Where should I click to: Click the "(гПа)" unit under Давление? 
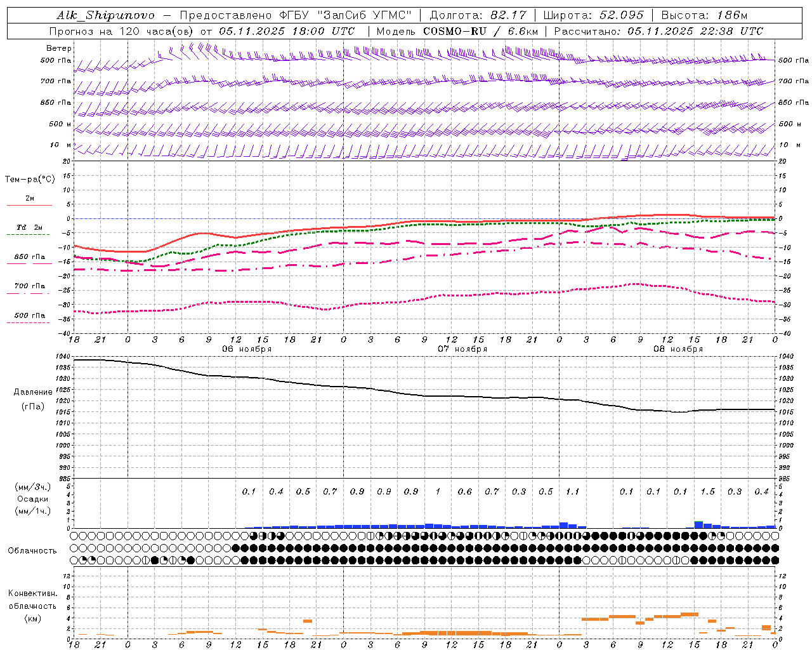pos(33,407)
